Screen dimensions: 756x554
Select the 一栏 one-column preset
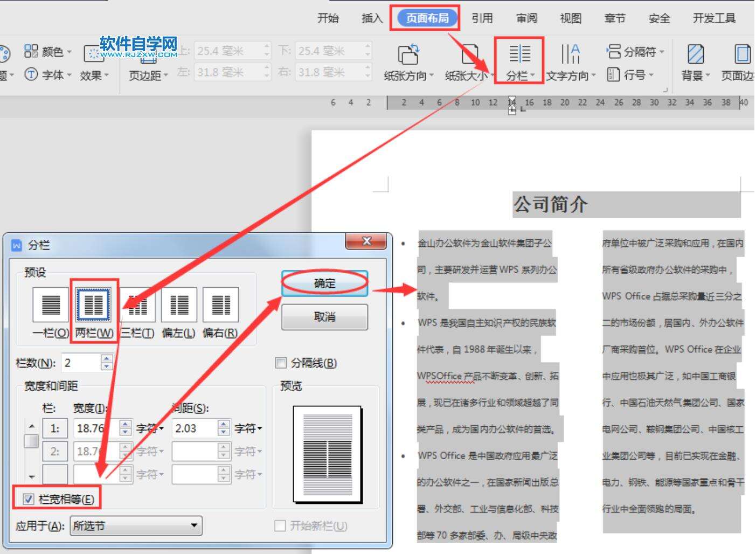[x=51, y=312]
